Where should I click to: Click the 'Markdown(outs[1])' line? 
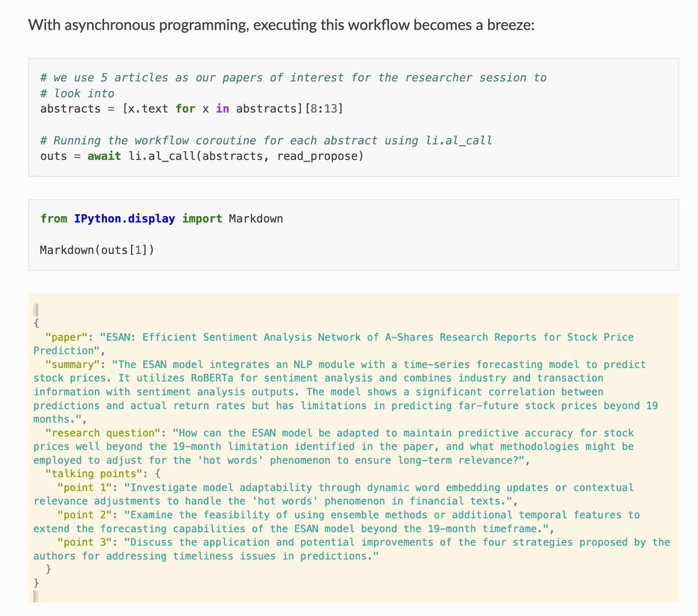point(97,250)
